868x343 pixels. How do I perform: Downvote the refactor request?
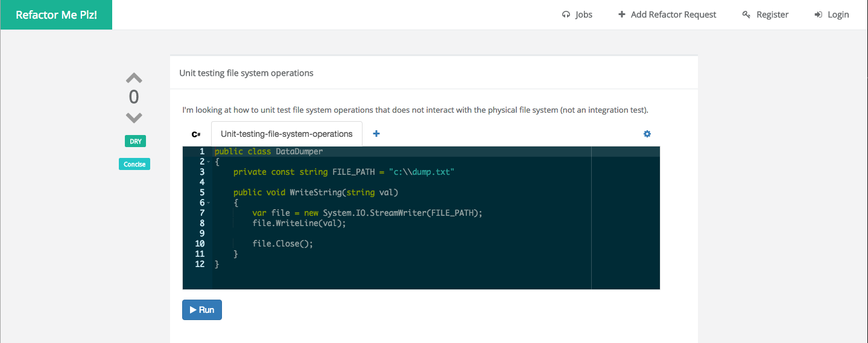134,118
